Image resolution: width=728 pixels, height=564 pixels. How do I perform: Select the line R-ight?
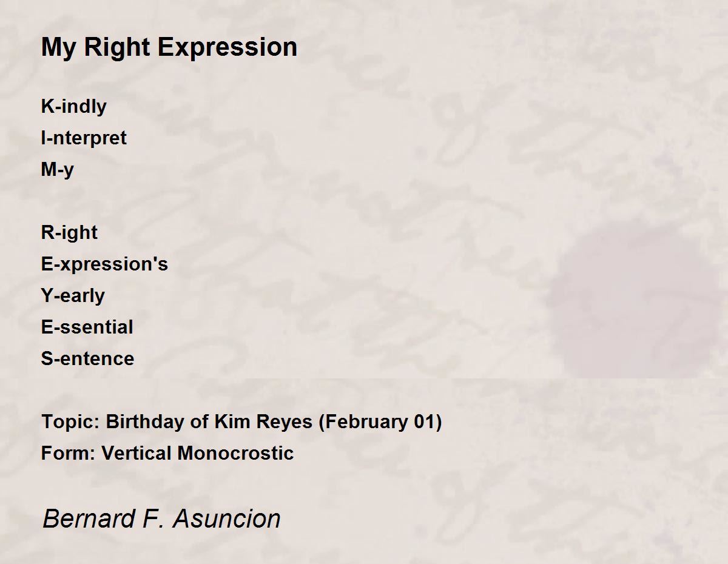pos(69,232)
